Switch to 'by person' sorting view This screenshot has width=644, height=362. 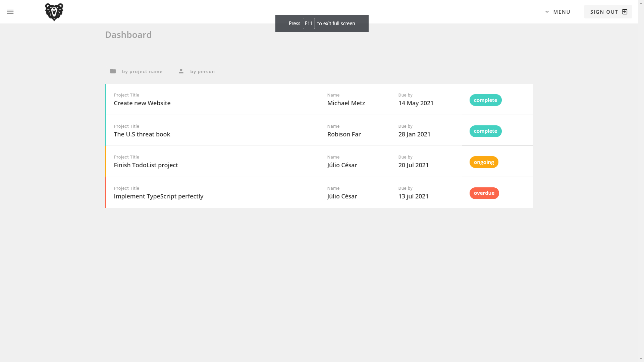point(202,71)
